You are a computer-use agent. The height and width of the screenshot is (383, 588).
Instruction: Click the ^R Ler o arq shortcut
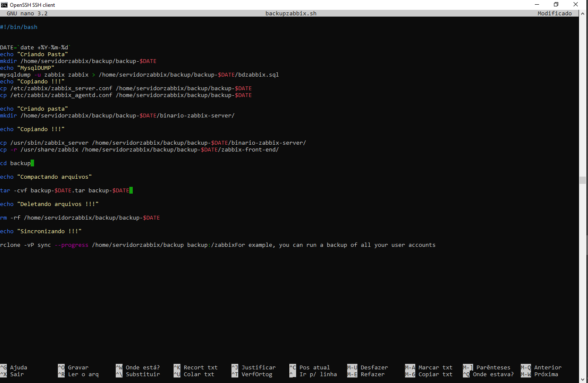pyautogui.click(x=78, y=374)
